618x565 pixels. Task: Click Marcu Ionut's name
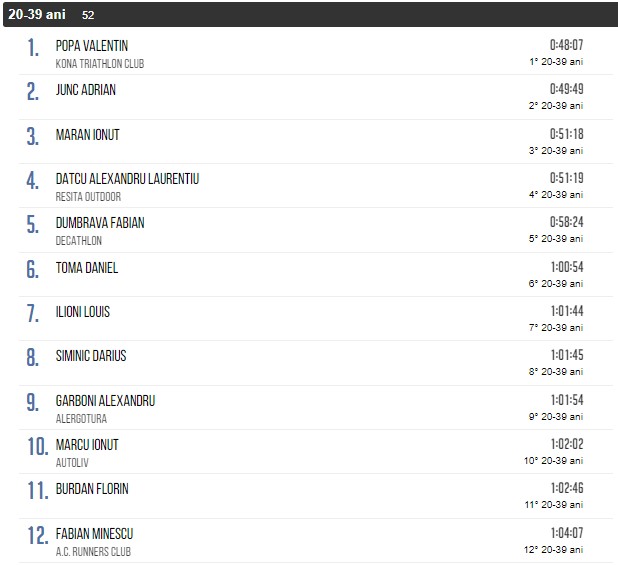tap(87, 445)
